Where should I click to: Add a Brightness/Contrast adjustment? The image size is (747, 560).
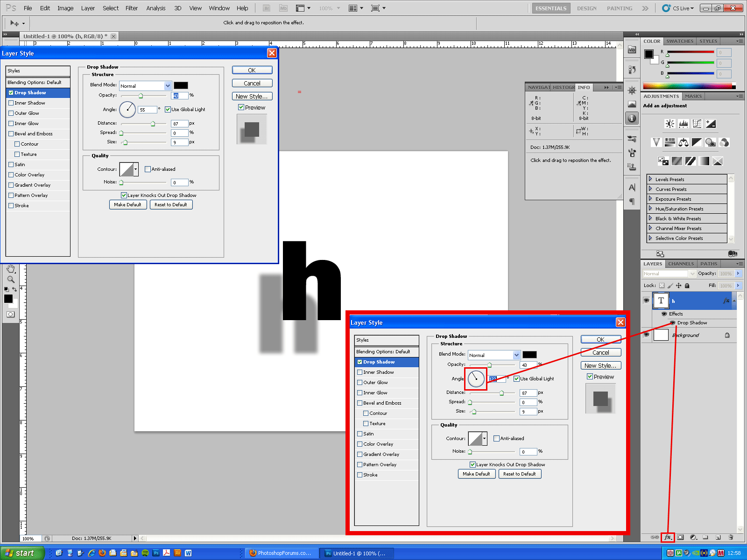[x=670, y=124]
